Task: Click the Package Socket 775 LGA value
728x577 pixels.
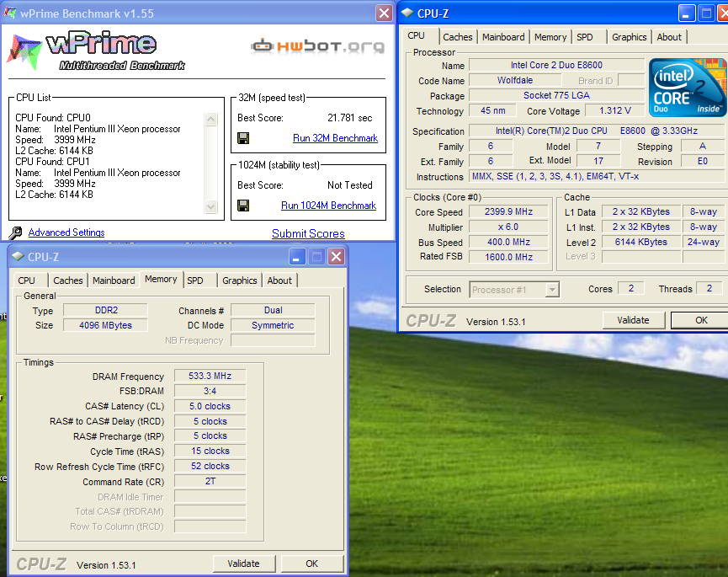Action: point(556,96)
